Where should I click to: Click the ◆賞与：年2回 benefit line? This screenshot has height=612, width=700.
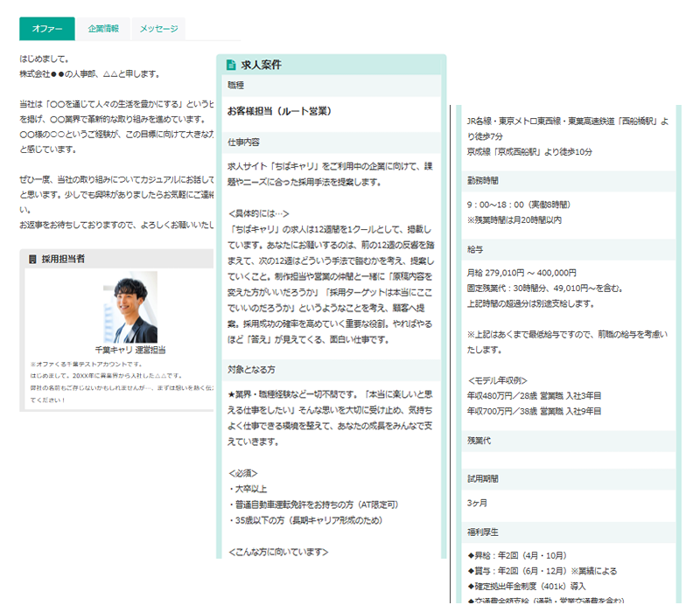point(542,571)
